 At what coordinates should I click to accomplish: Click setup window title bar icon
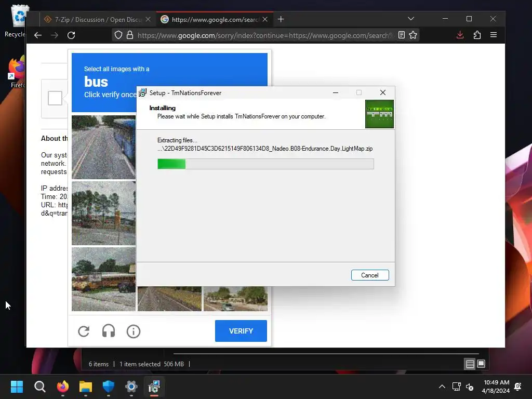142,92
